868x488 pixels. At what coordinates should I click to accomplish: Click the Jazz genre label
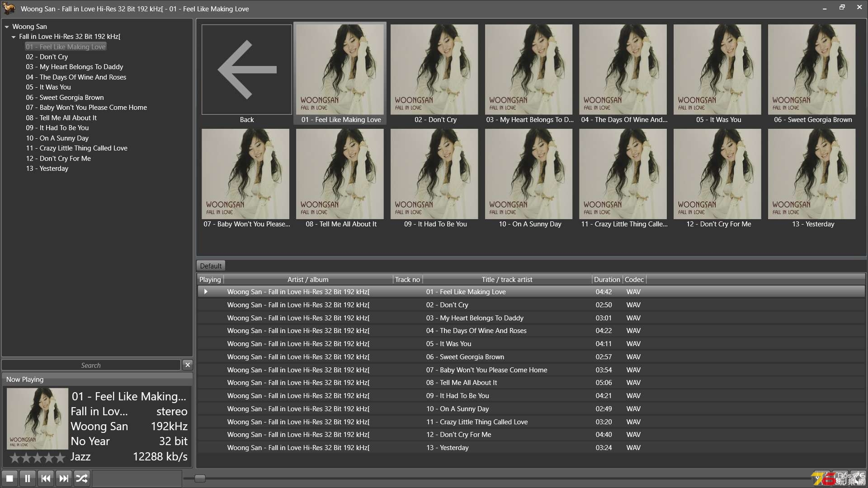(80, 457)
